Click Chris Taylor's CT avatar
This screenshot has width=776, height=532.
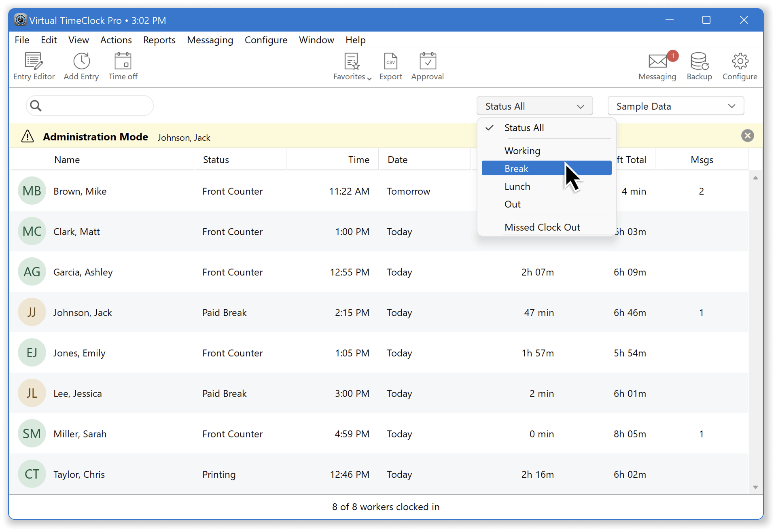(32, 474)
